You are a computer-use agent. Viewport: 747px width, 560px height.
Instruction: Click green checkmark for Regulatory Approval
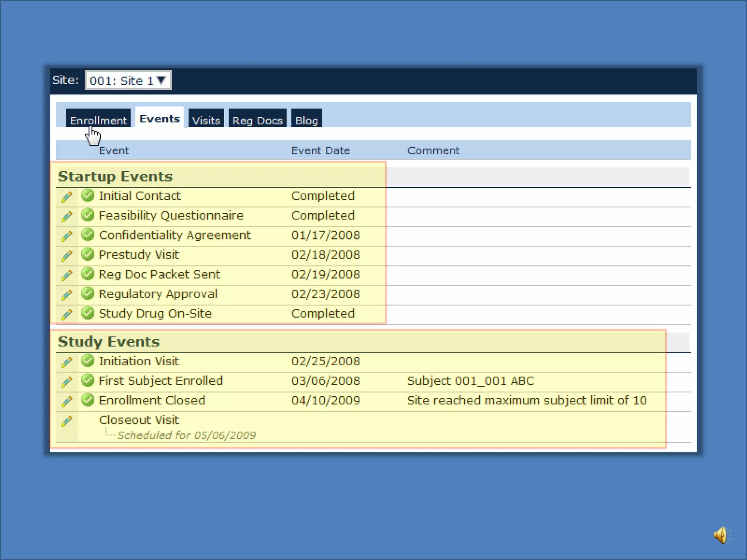tap(88, 293)
